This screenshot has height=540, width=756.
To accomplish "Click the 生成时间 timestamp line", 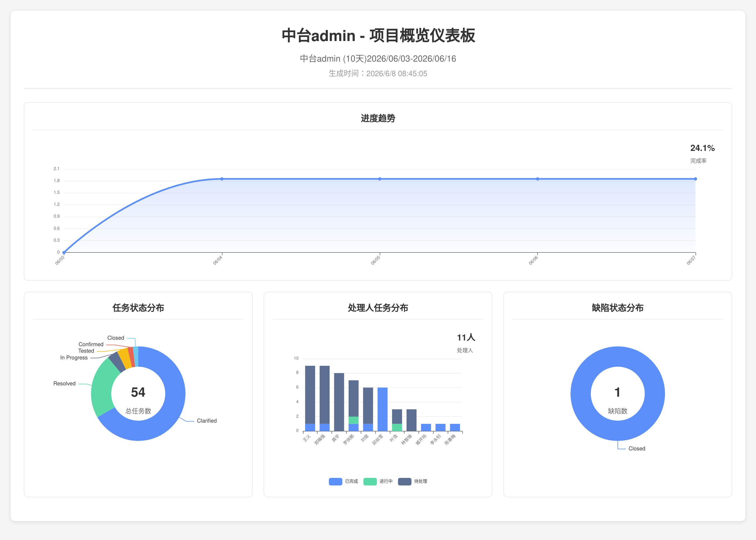I will [378, 73].
